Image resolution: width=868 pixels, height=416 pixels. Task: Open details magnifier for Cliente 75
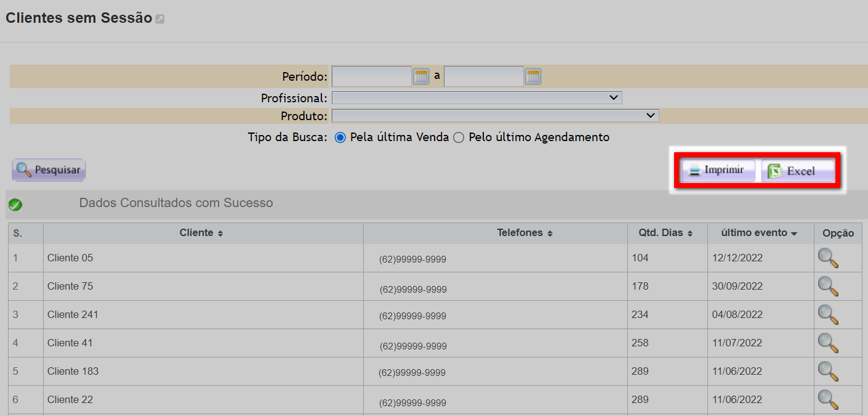[828, 287]
